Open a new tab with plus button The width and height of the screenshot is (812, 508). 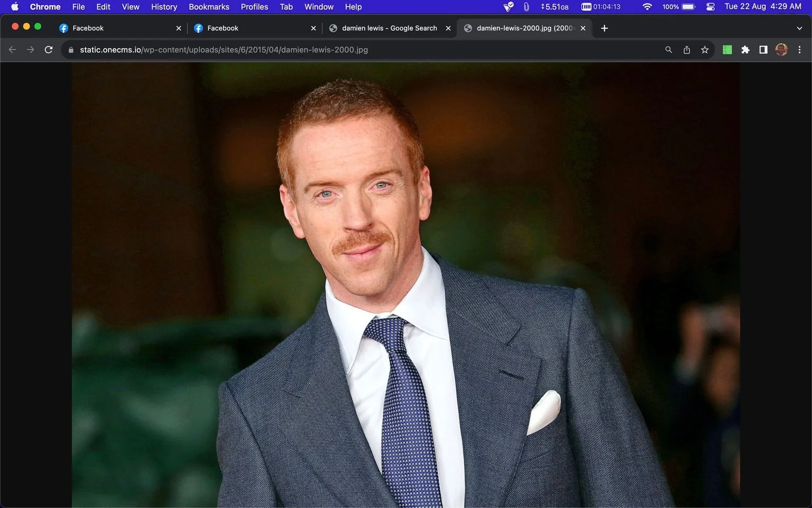(604, 28)
